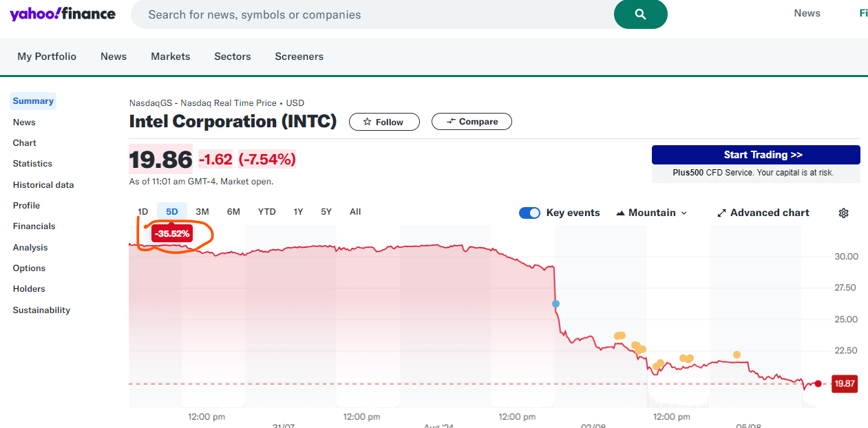Image resolution: width=868 pixels, height=428 pixels.
Task: Click the star icon in Follow button
Action: tap(367, 122)
